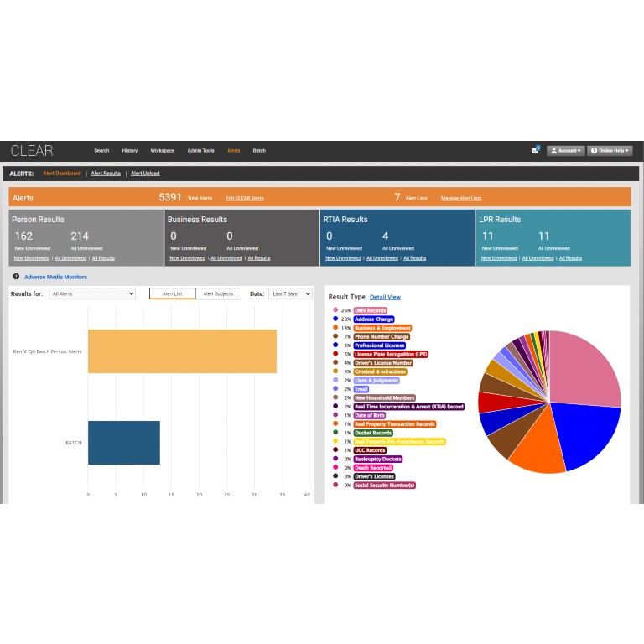The image size is (644, 644).
Task: Click the Ken V QA Batch Person Alerts bar
Action: click(x=182, y=351)
